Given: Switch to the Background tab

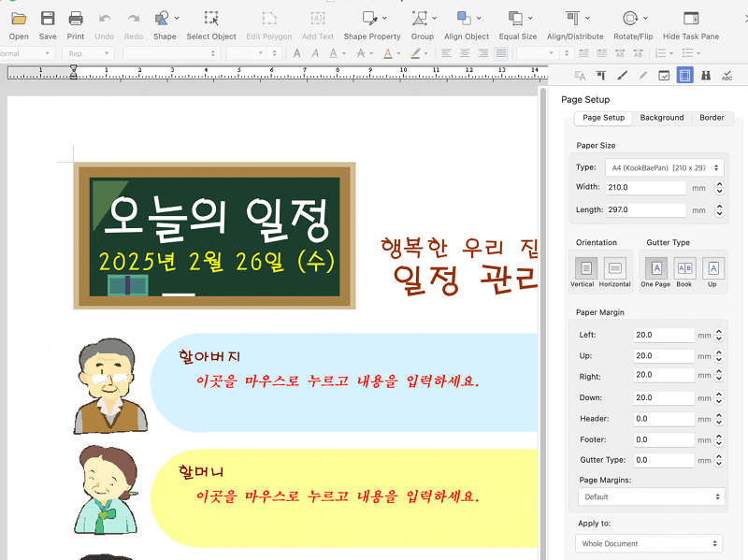Looking at the screenshot, I should [x=662, y=118].
